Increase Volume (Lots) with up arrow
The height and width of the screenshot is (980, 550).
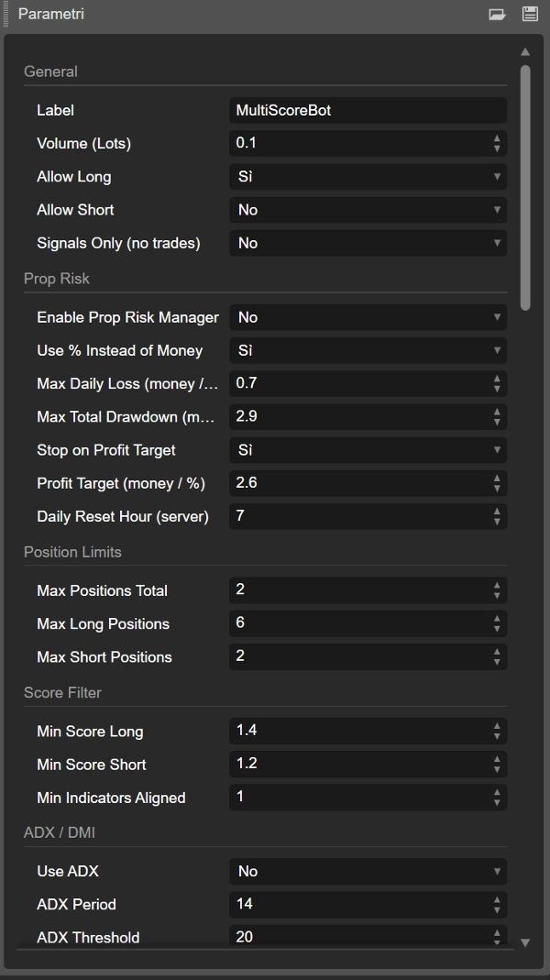tap(498, 139)
